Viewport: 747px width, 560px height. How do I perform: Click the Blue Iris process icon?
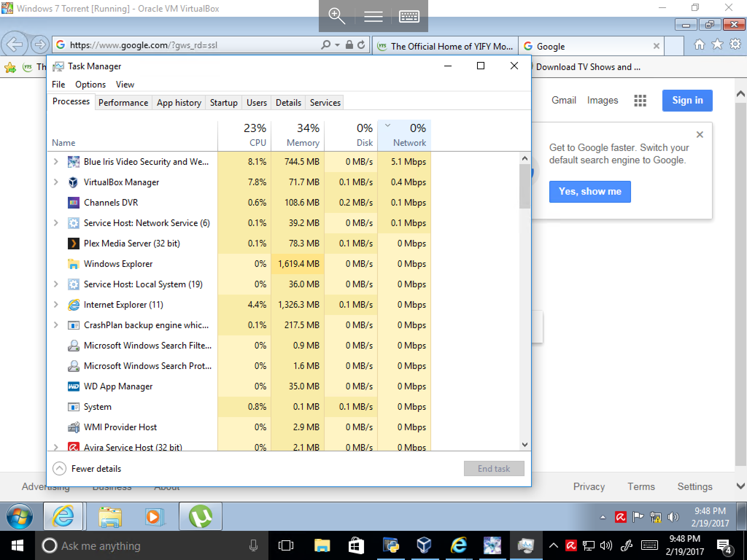tap(73, 162)
